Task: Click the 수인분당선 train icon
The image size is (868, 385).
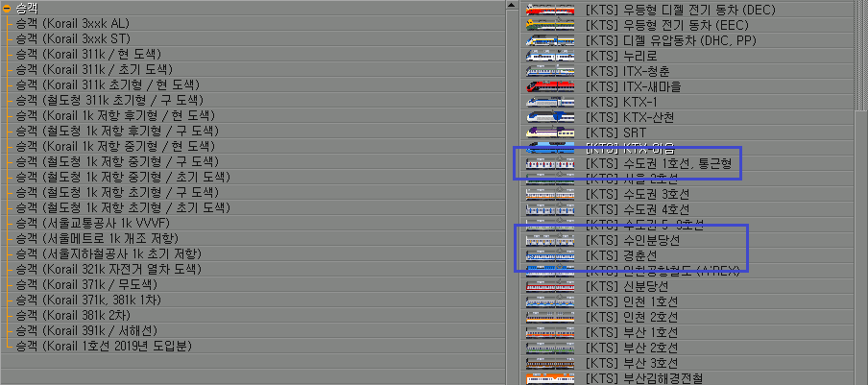Action: click(x=550, y=241)
